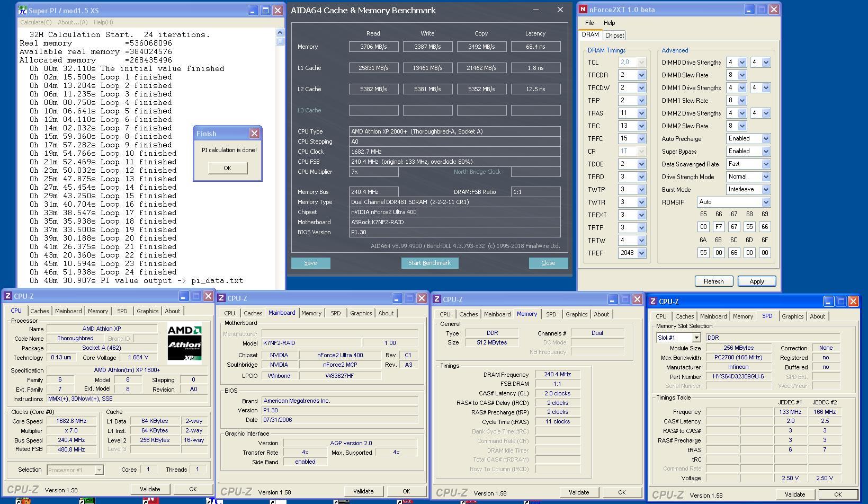The width and height of the screenshot is (868, 504).
Task: Click the Memory Latency 68.4 ns value
Action: 535,47
